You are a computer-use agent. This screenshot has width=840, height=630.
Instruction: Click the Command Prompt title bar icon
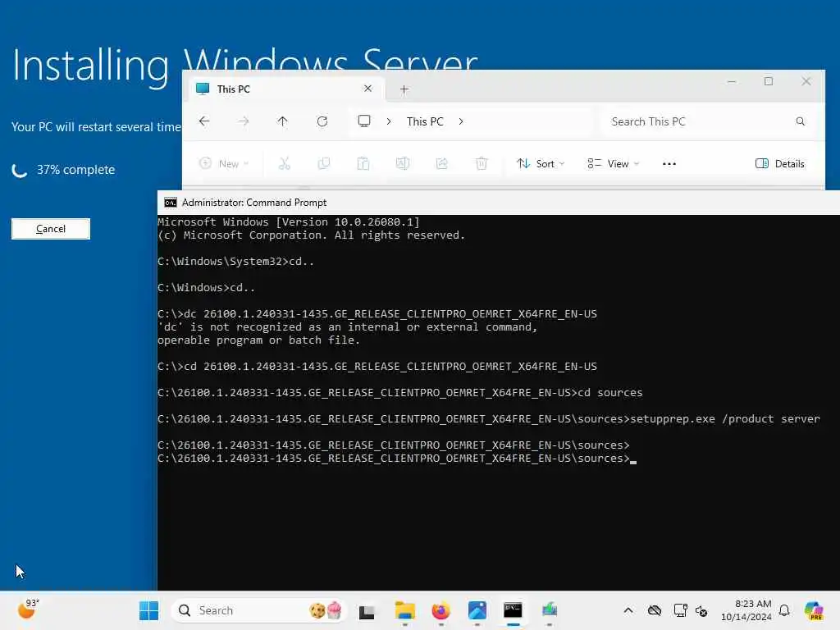171,203
